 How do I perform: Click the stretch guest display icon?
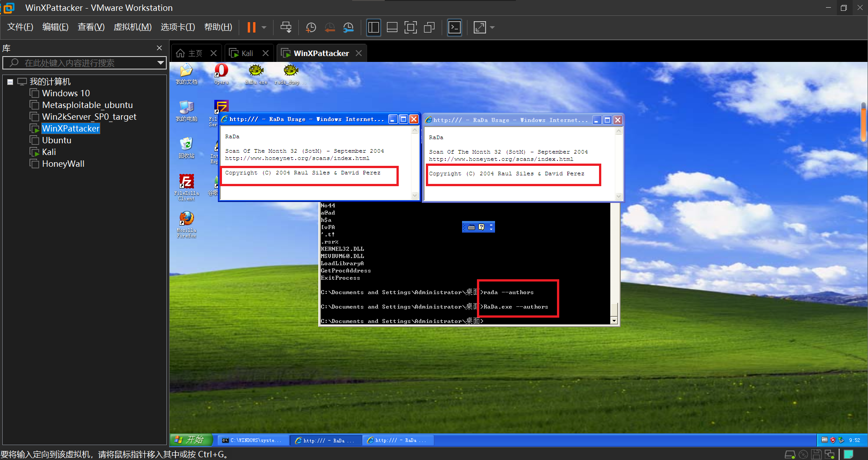coord(480,28)
